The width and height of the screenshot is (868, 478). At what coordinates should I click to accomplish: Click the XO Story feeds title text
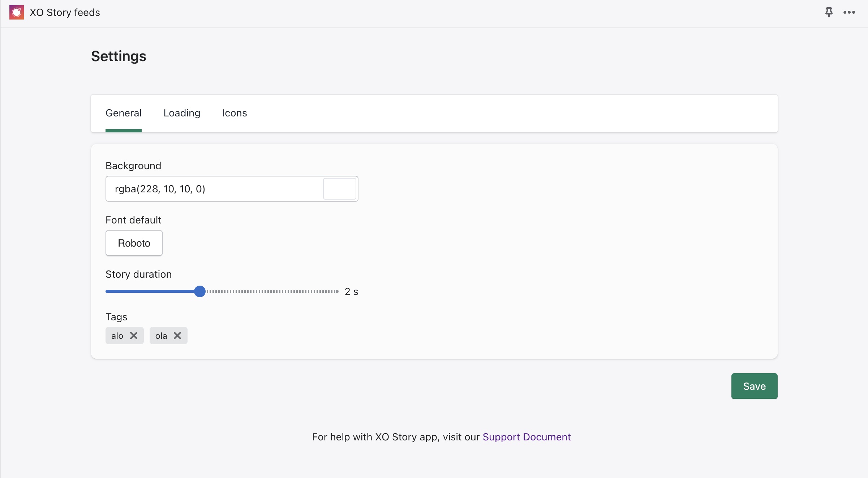pyautogui.click(x=65, y=12)
